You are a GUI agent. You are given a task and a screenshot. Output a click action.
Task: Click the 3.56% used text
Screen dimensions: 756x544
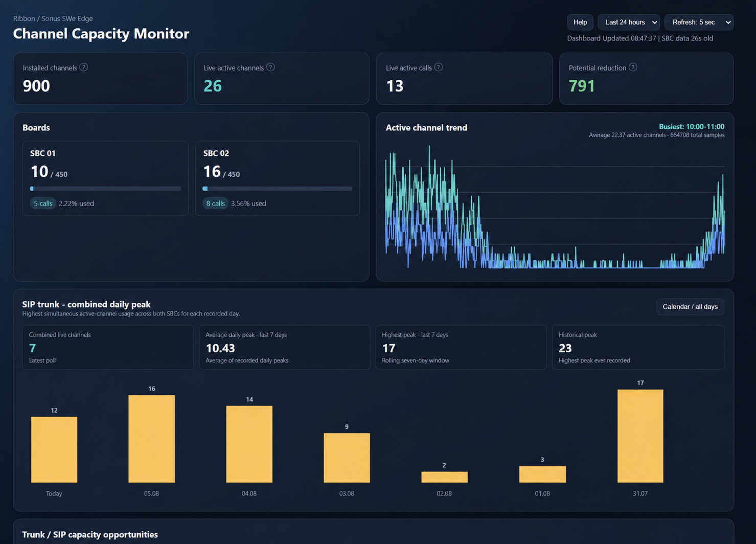(248, 203)
